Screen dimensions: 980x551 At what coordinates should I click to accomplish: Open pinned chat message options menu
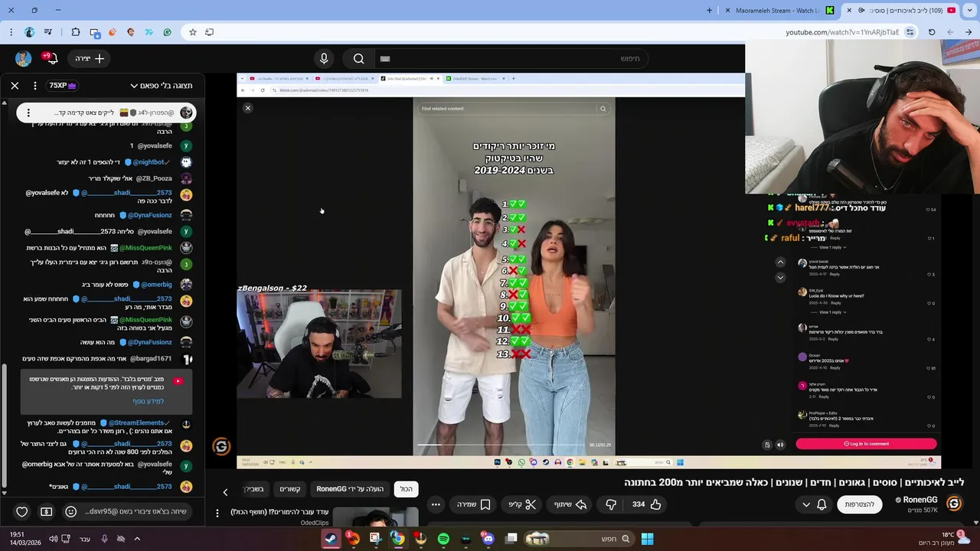coord(28,112)
